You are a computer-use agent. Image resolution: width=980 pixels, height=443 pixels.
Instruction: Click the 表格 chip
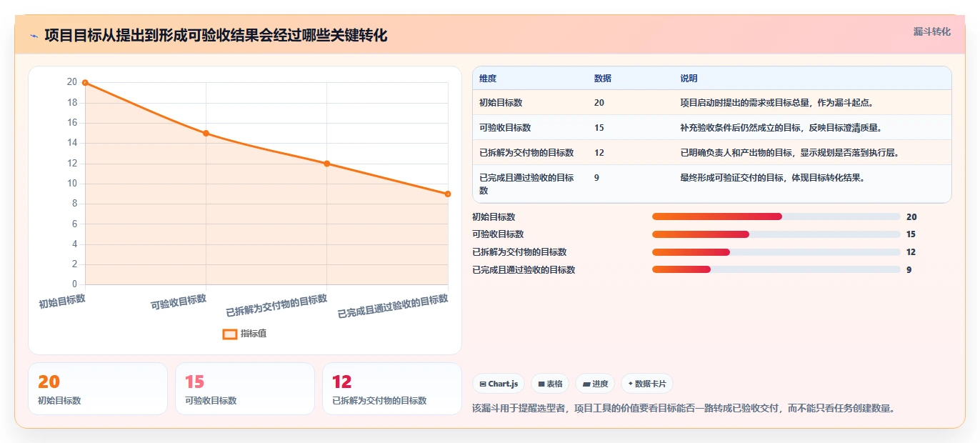pos(550,384)
